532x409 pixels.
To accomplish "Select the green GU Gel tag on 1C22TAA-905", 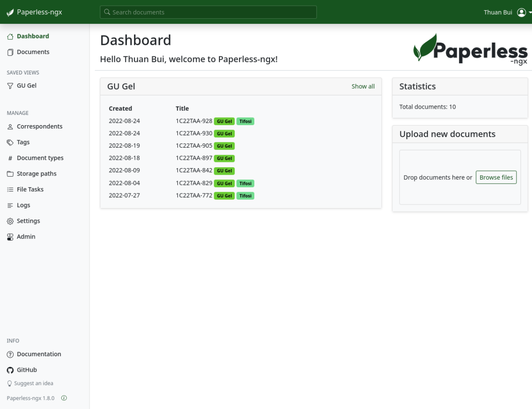I will pyautogui.click(x=224, y=146).
